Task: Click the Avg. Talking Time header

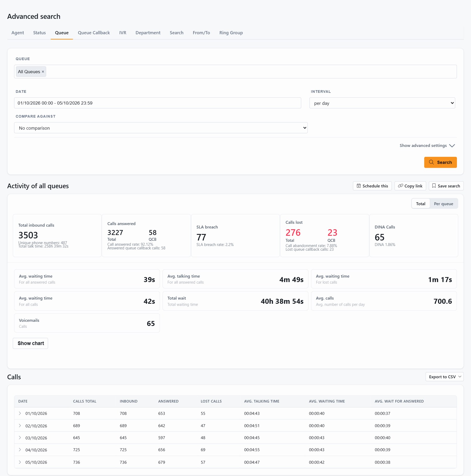Action: (262, 401)
